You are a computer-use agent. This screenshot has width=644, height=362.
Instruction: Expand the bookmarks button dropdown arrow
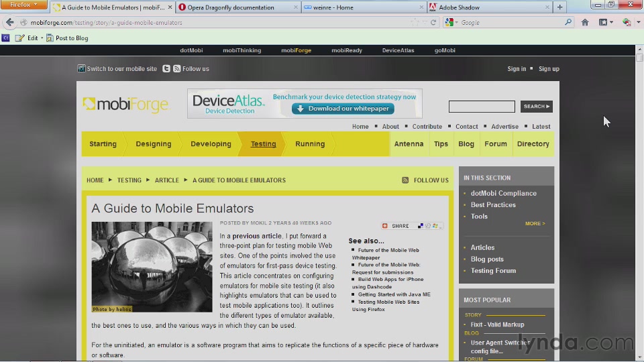(612, 23)
